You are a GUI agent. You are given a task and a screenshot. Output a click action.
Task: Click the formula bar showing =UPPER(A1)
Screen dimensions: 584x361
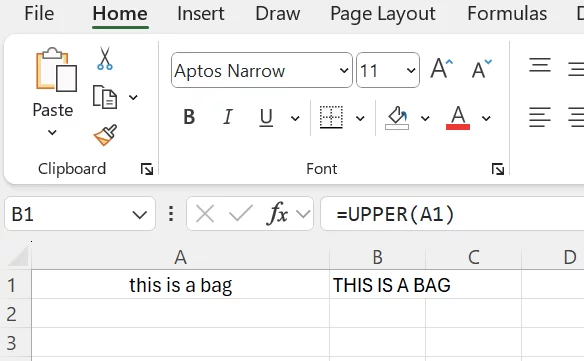[452, 214]
